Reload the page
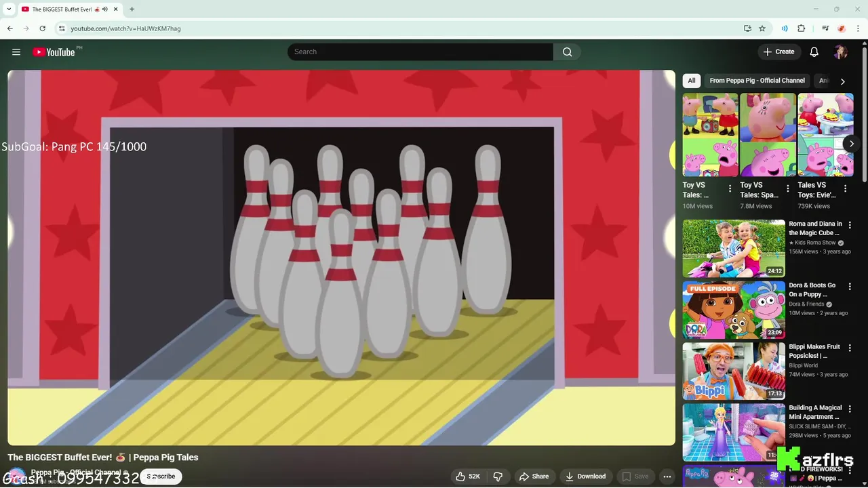868x488 pixels. [x=42, y=28]
